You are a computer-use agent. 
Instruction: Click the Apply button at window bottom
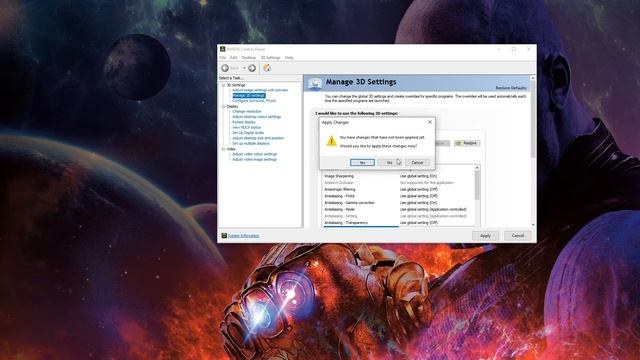[x=485, y=236]
